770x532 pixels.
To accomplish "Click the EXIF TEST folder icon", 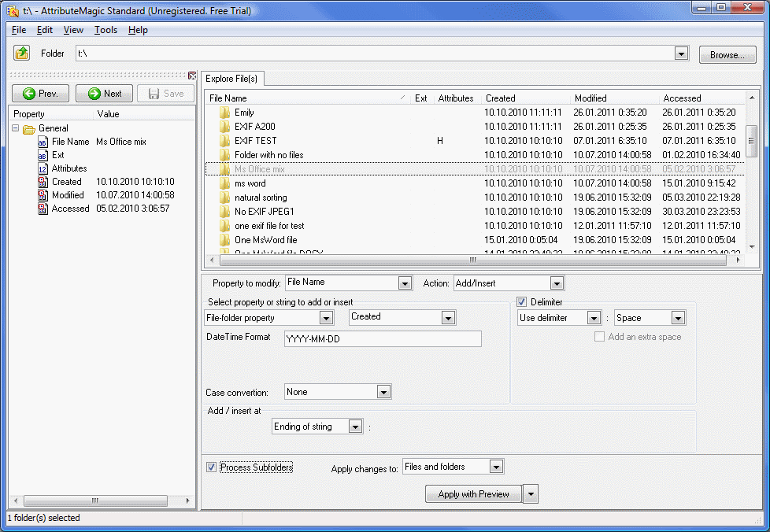I will 225,141.
